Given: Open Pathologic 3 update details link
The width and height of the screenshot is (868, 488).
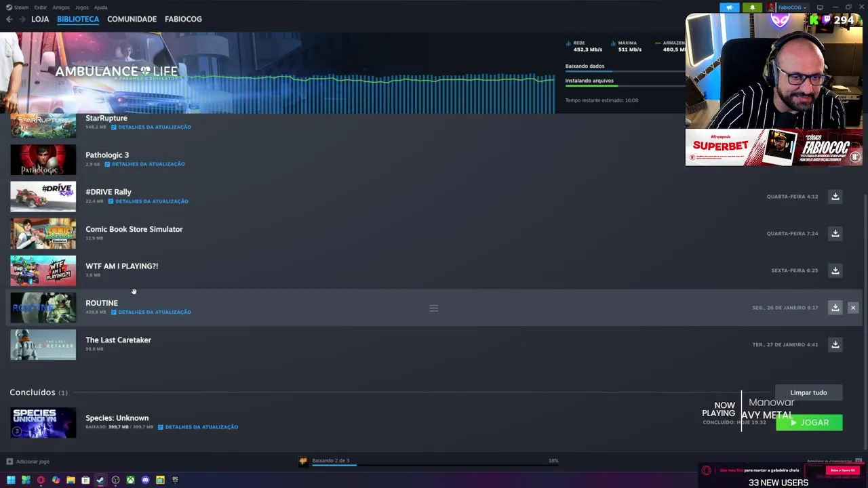Looking at the screenshot, I should coord(144,164).
